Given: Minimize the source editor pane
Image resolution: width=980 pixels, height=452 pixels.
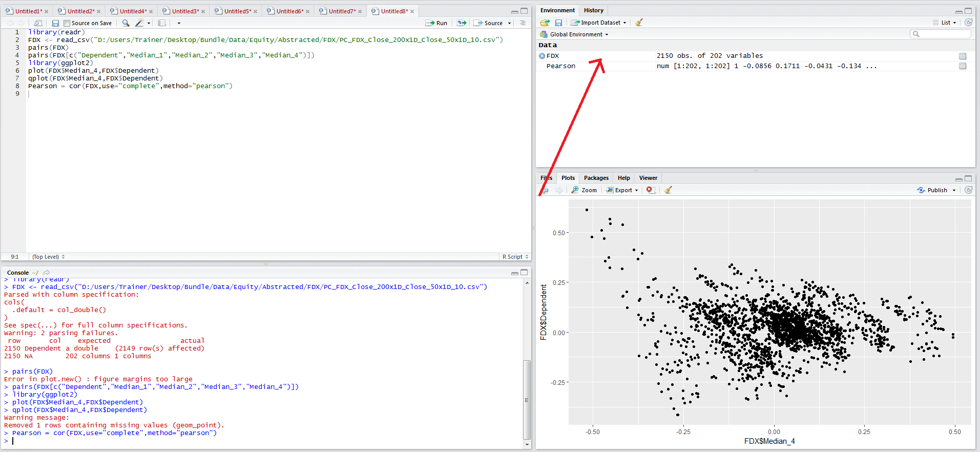Looking at the screenshot, I should point(514,11).
